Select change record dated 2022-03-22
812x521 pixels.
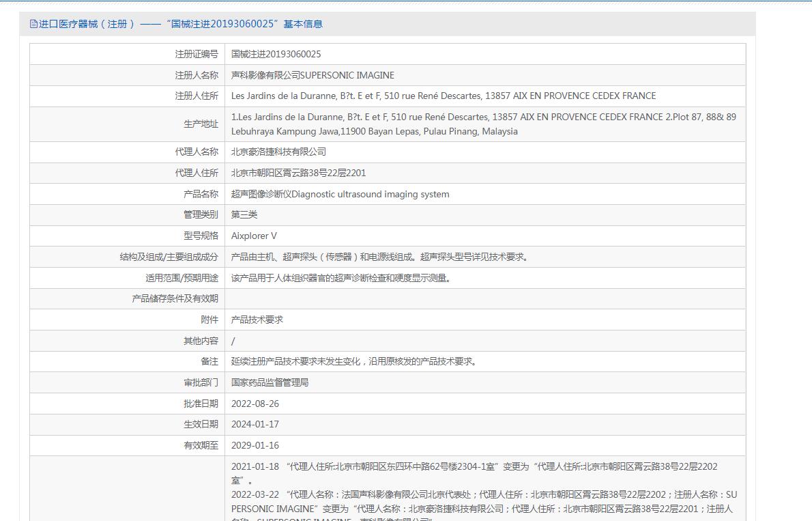pyautogui.click(x=484, y=505)
